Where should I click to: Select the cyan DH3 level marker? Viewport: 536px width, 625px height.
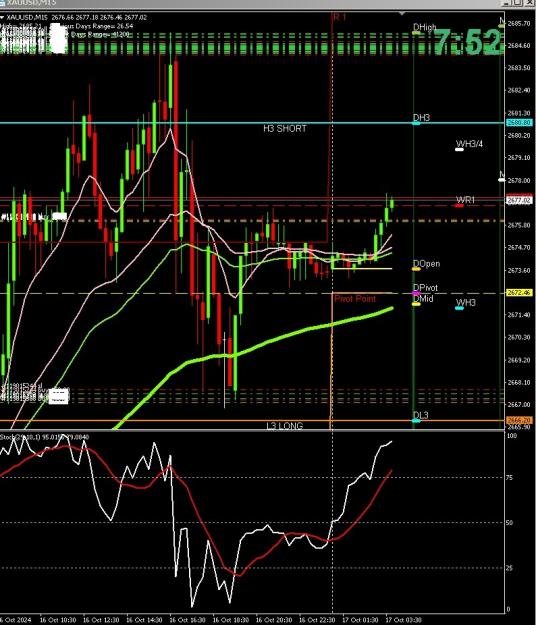(x=416, y=123)
